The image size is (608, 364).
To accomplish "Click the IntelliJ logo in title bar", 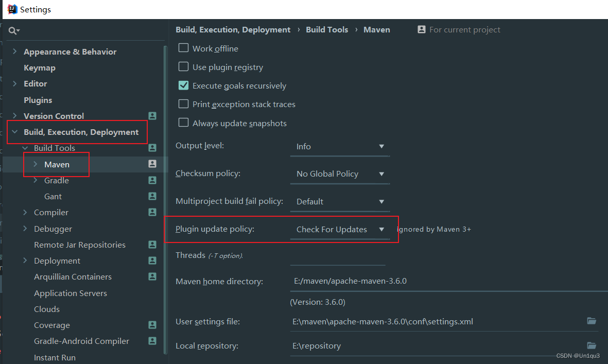I will [x=12, y=9].
